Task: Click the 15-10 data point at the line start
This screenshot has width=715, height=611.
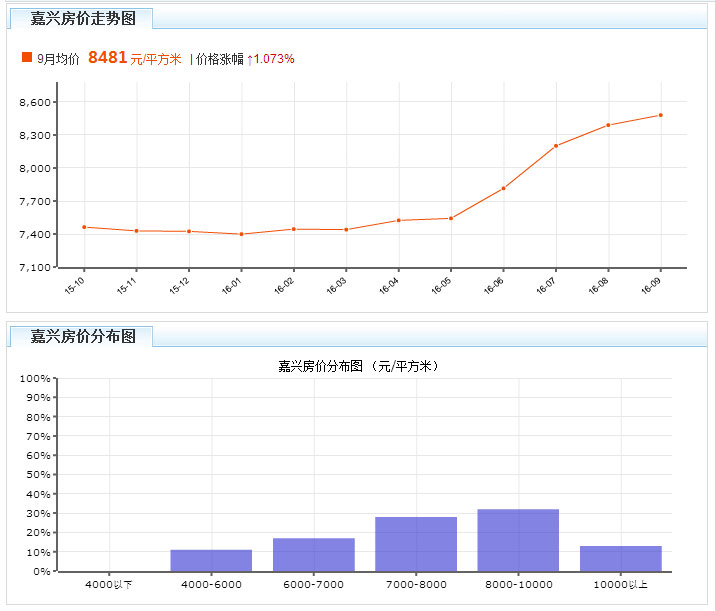Action: pyautogui.click(x=84, y=227)
